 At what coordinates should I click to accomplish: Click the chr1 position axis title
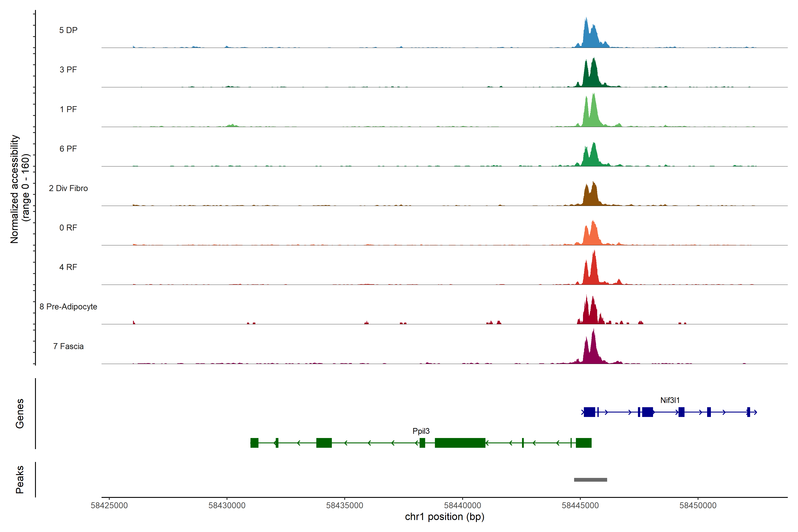point(444,517)
